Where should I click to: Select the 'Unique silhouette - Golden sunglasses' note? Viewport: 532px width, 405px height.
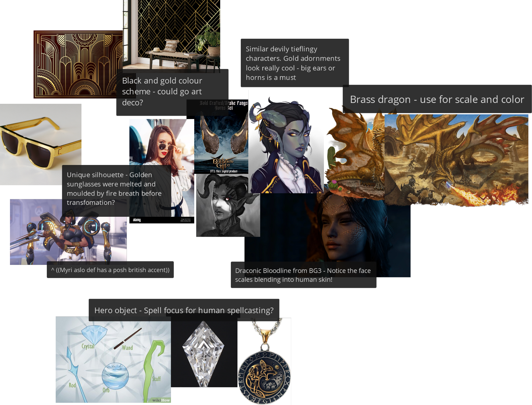116,189
